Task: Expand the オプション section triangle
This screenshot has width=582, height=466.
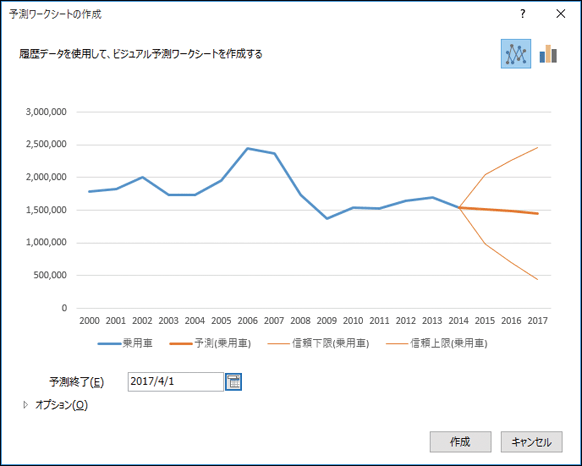Action: [25, 405]
